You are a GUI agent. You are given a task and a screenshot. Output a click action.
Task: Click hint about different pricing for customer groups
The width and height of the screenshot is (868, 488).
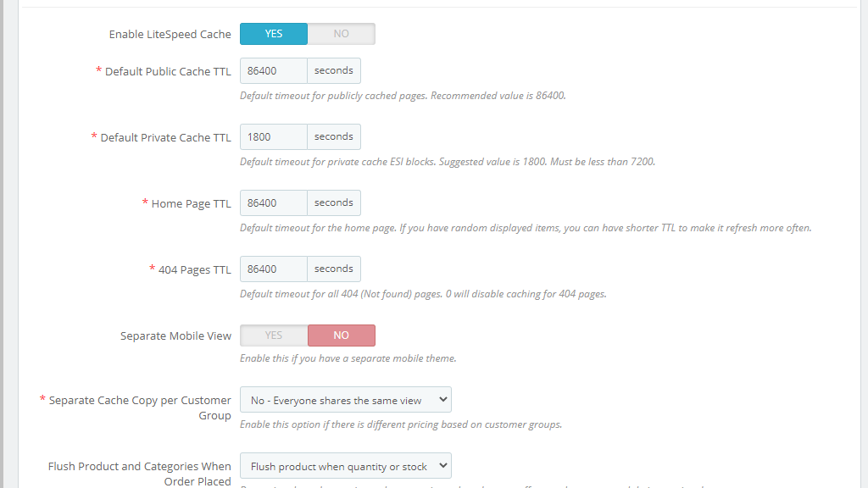(401, 424)
